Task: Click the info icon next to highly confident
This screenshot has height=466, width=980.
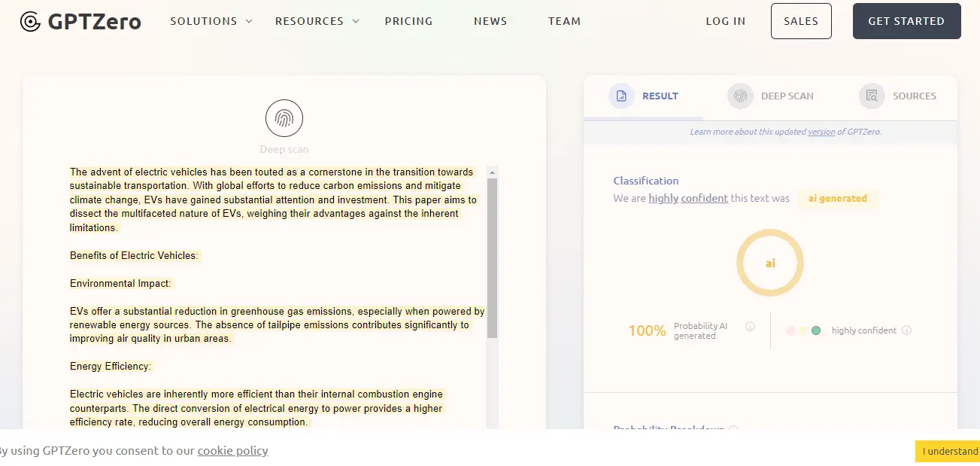Action: 907,330
